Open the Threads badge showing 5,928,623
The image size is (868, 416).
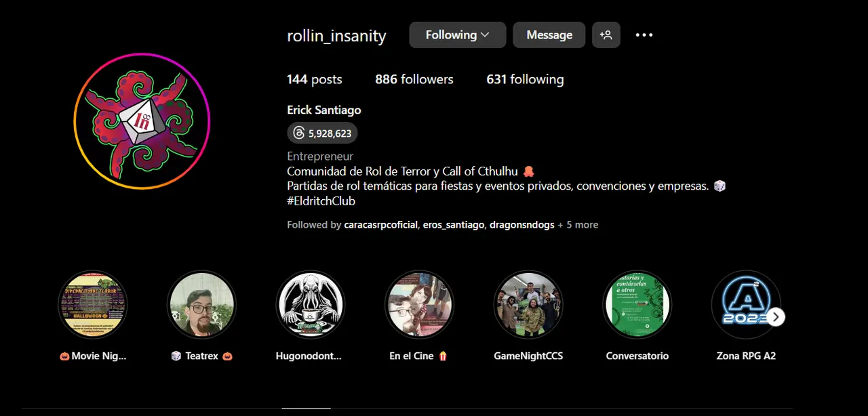point(322,133)
